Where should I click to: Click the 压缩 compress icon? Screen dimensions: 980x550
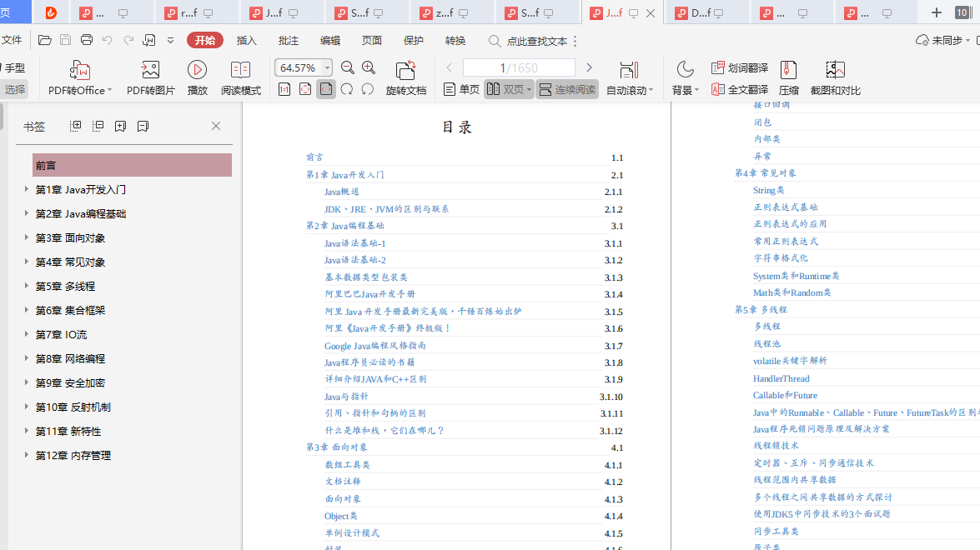pos(789,70)
